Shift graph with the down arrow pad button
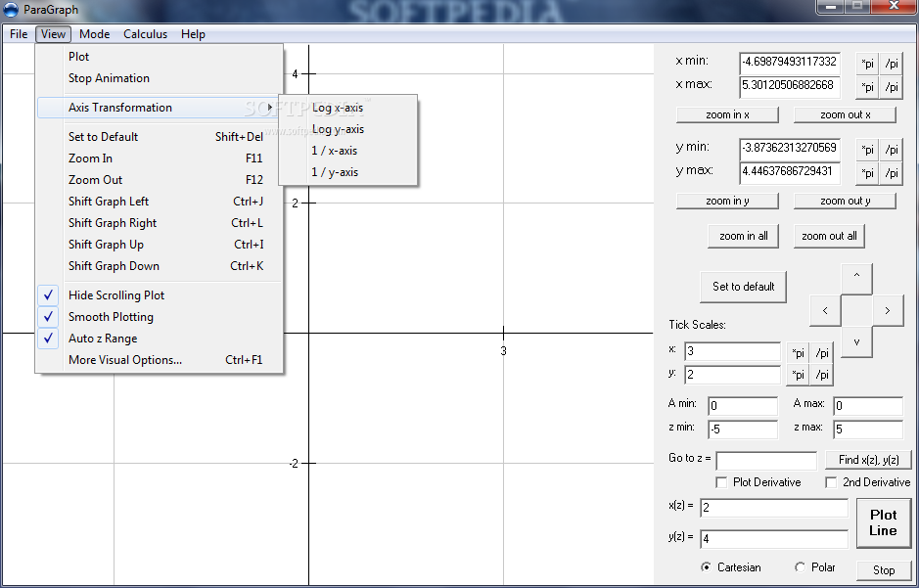Screen dimensions: 919x588 pos(856,342)
